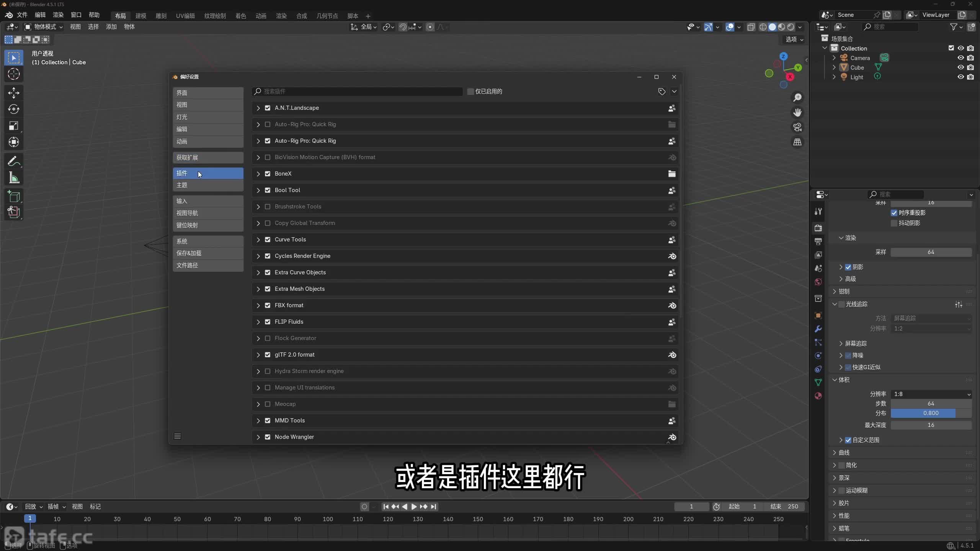Toggle camera view icon in viewport
This screenshot has width=980, height=551.
(x=797, y=127)
